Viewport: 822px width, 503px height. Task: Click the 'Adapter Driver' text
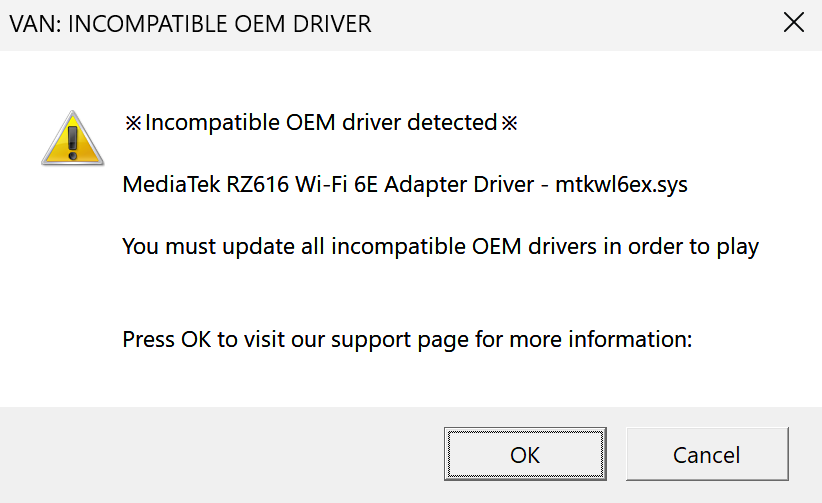coord(456,185)
